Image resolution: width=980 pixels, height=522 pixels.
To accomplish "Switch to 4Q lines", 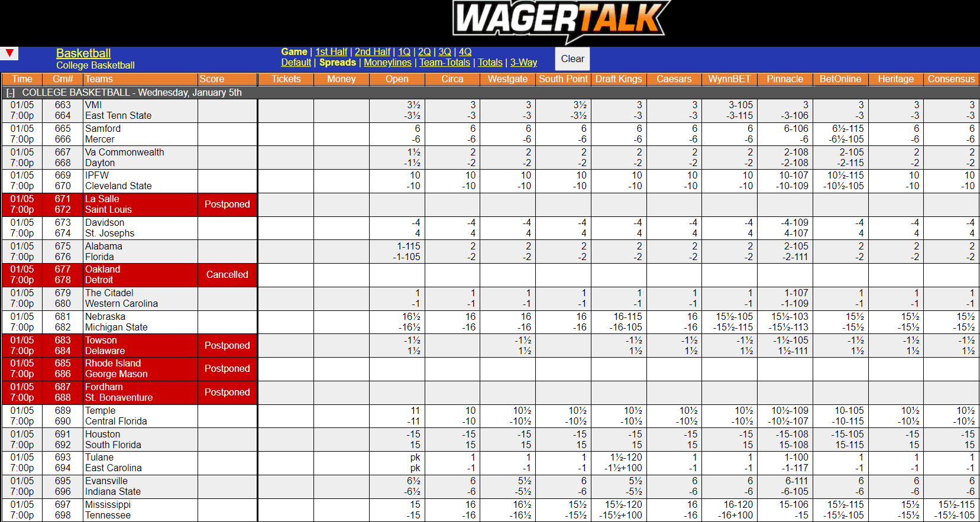I will (x=465, y=52).
